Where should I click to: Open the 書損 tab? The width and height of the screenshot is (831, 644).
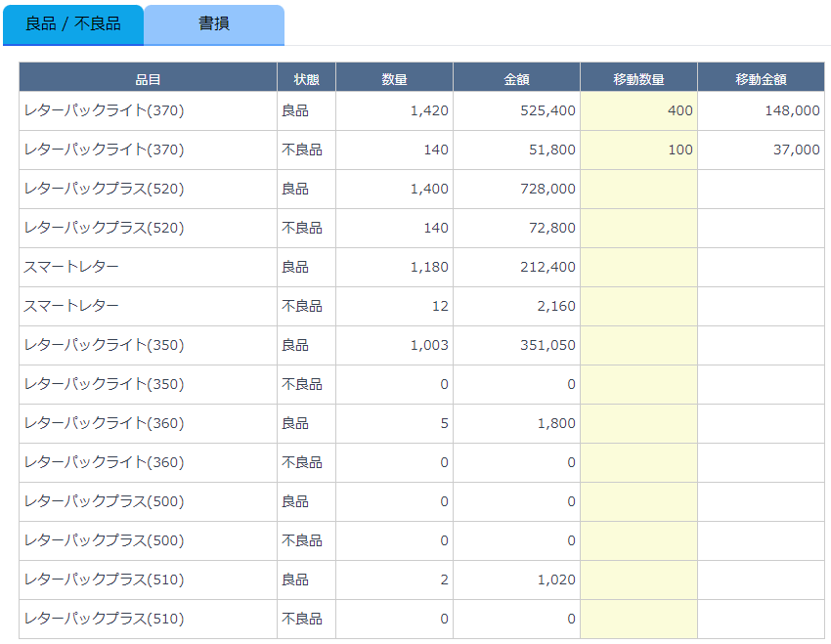(x=214, y=24)
